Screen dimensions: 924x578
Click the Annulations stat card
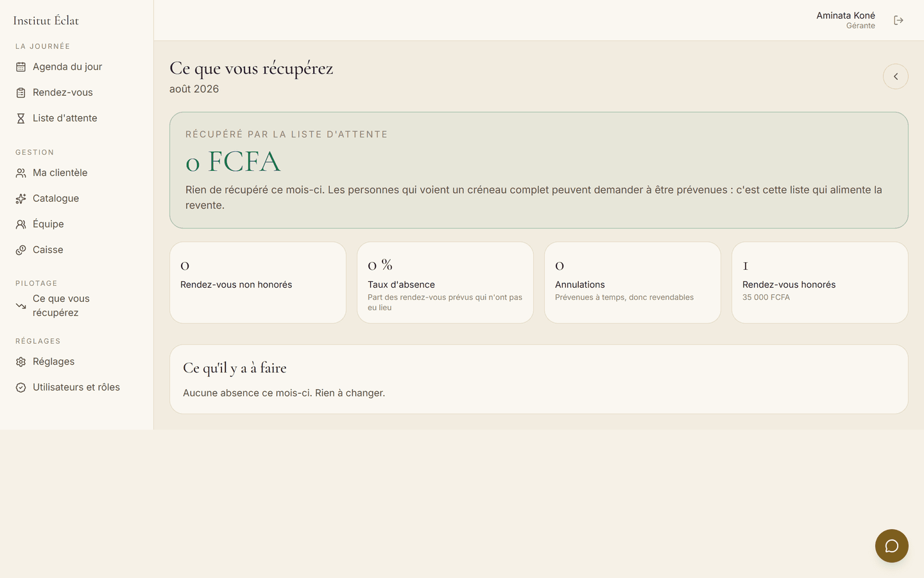633,283
